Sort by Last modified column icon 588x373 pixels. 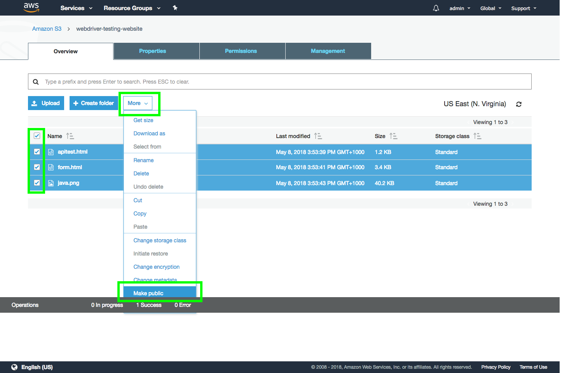(318, 136)
